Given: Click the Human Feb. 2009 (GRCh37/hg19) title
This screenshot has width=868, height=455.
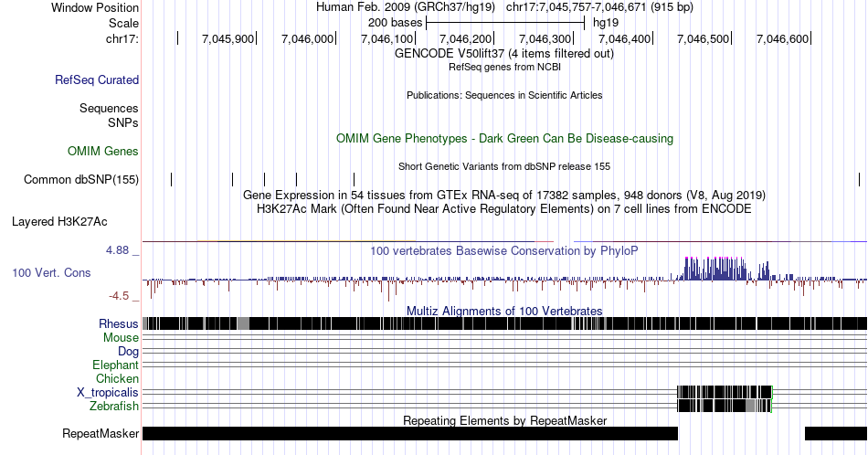Looking at the screenshot, I should [x=406, y=7].
